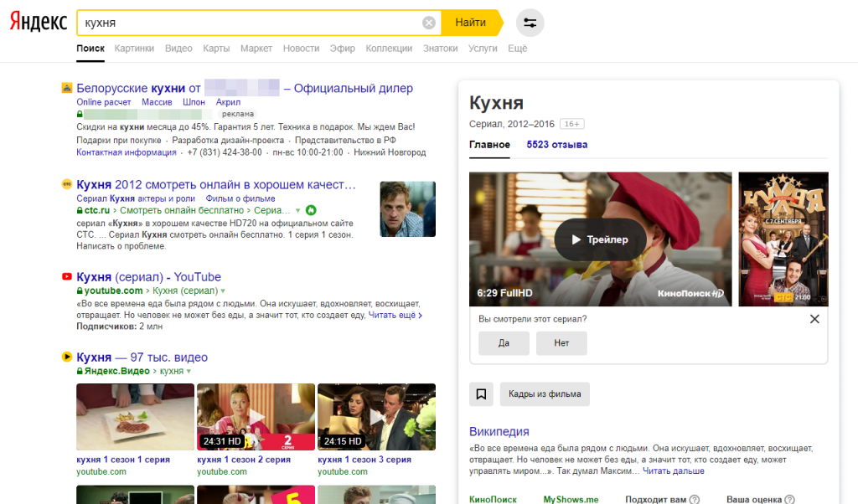
Task: Open video thumbnail кухня 1 сезон 3 серия
Action: click(376, 417)
